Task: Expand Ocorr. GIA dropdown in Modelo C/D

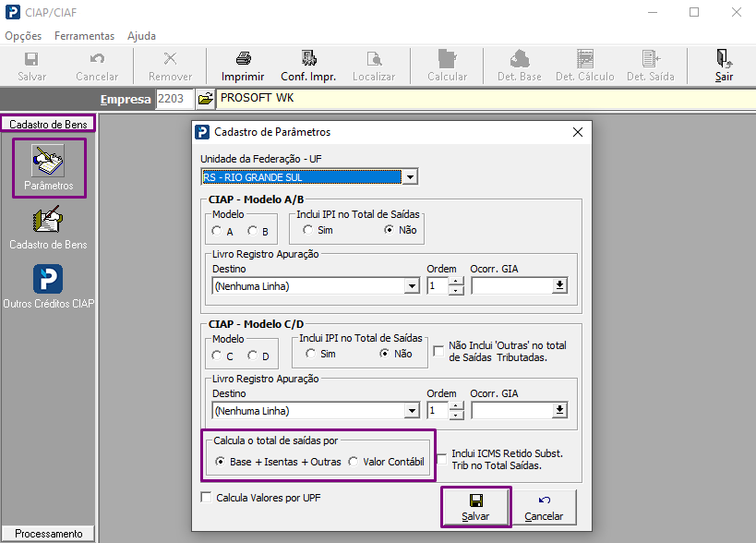Action: click(559, 410)
